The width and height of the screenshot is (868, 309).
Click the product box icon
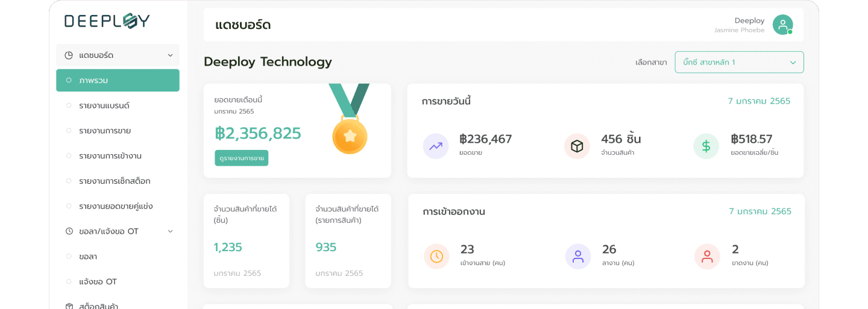coord(577,146)
